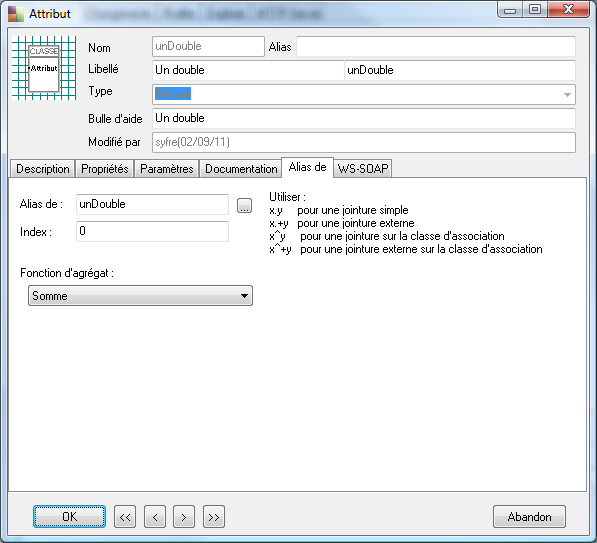Image resolution: width=597 pixels, height=543 pixels.
Task: Click the Alias de text field
Action: (x=152, y=204)
